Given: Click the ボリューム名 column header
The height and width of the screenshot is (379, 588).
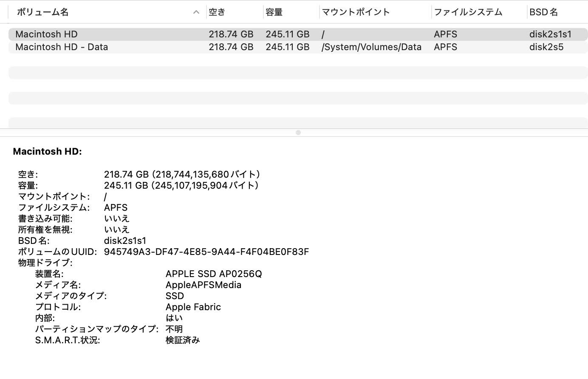Looking at the screenshot, I should pyautogui.click(x=43, y=12).
